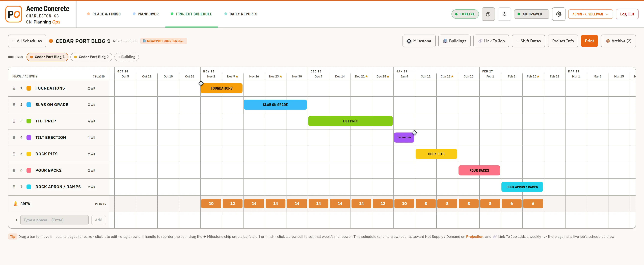Click the crew worker icon in Crew row
644x265 pixels.
pos(15,204)
